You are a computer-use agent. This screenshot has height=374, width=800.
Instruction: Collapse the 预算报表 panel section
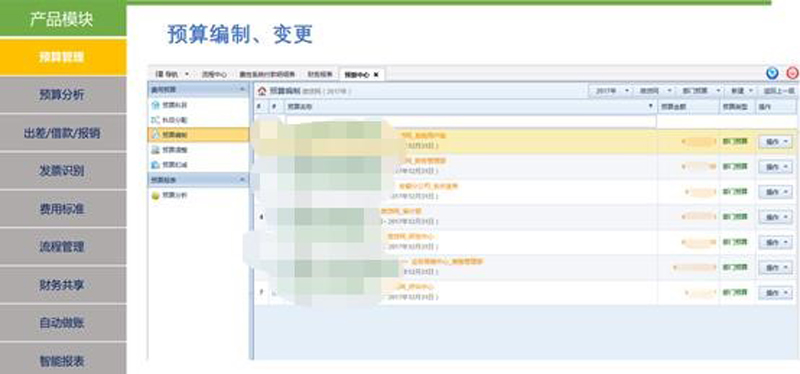click(x=242, y=180)
